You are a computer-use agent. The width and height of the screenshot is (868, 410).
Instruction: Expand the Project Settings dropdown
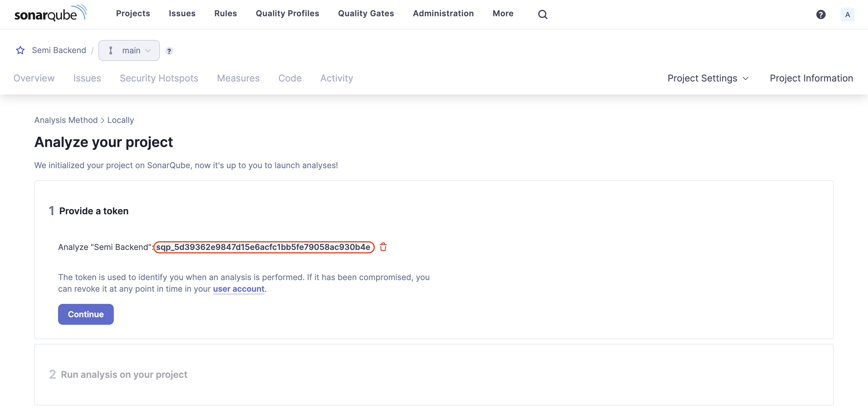click(x=708, y=78)
